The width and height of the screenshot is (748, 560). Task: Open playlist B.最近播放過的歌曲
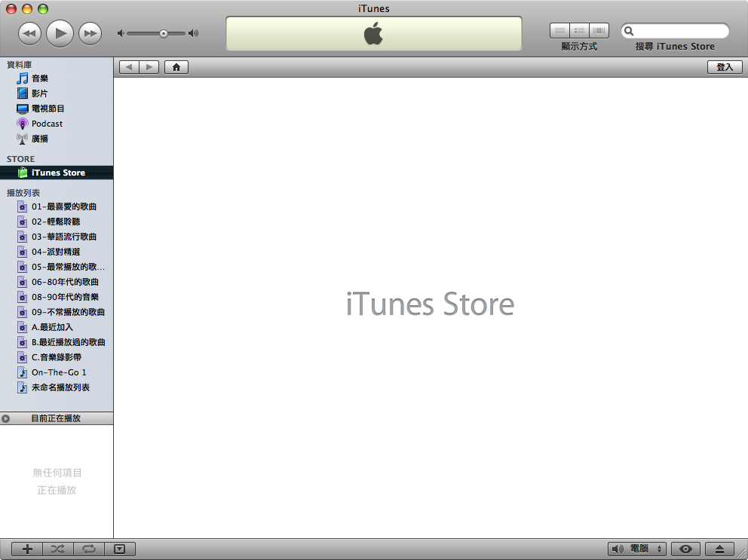(x=57, y=342)
